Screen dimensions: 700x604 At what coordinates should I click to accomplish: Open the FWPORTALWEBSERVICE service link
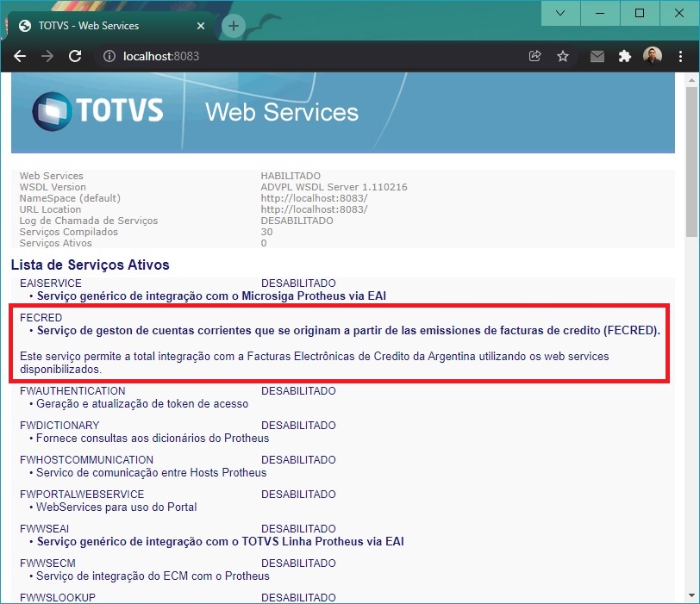tap(82, 495)
